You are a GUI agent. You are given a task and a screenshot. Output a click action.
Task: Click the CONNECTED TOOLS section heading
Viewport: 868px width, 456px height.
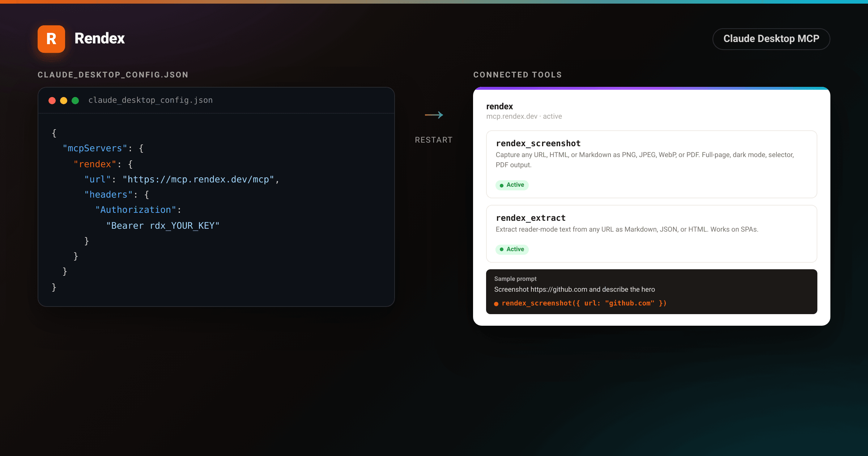pos(518,75)
